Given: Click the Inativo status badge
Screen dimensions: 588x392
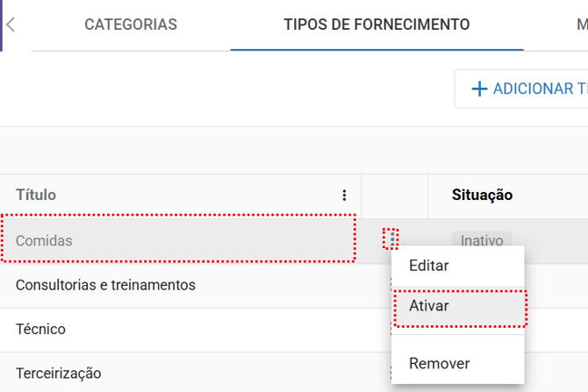Looking at the screenshot, I should [x=482, y=240].
